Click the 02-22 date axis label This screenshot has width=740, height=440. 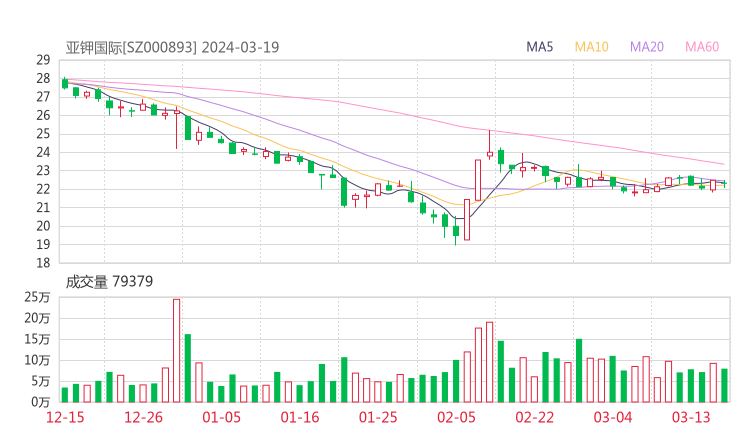(534, 417)
